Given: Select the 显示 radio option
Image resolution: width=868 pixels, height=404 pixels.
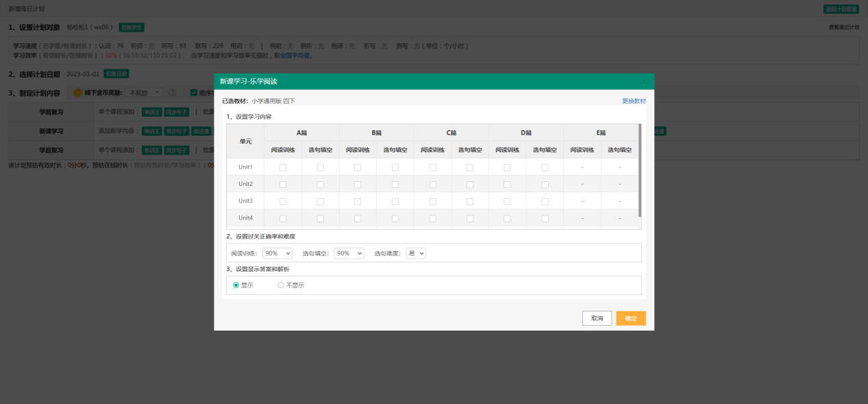Looking at the screenshot, I should tap(236, 285).
